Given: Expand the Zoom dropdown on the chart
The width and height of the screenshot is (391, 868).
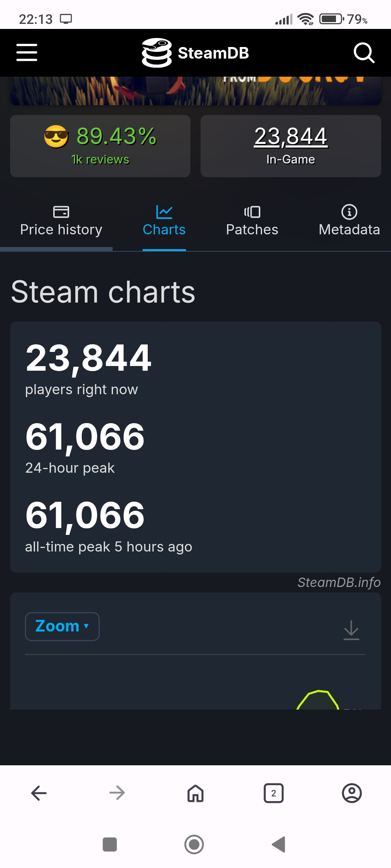Looking at the screenshot, I should (62, 626).
